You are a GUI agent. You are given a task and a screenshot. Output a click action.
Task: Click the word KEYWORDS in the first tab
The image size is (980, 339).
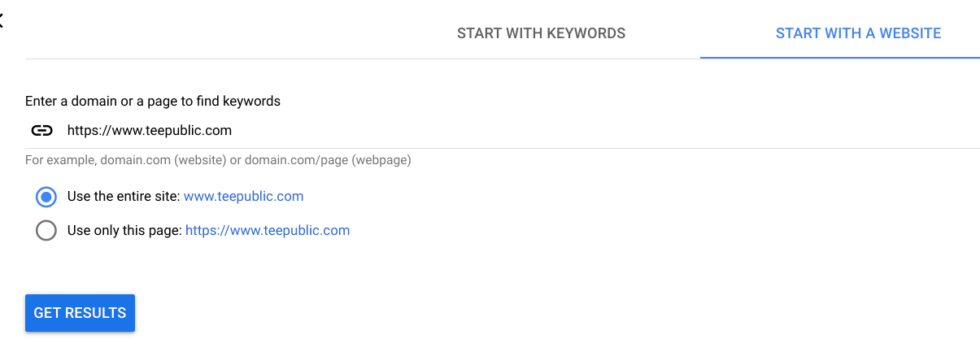(586, 33)
